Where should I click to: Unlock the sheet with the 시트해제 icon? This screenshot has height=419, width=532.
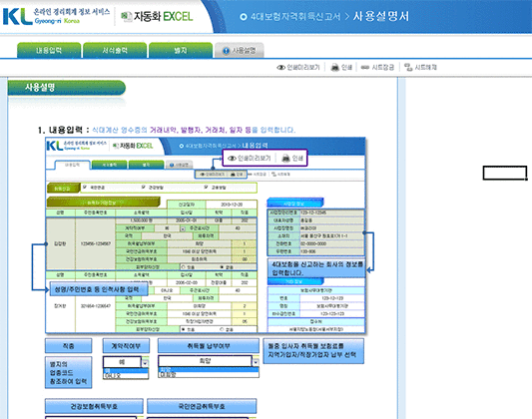(x=420, y=67)
